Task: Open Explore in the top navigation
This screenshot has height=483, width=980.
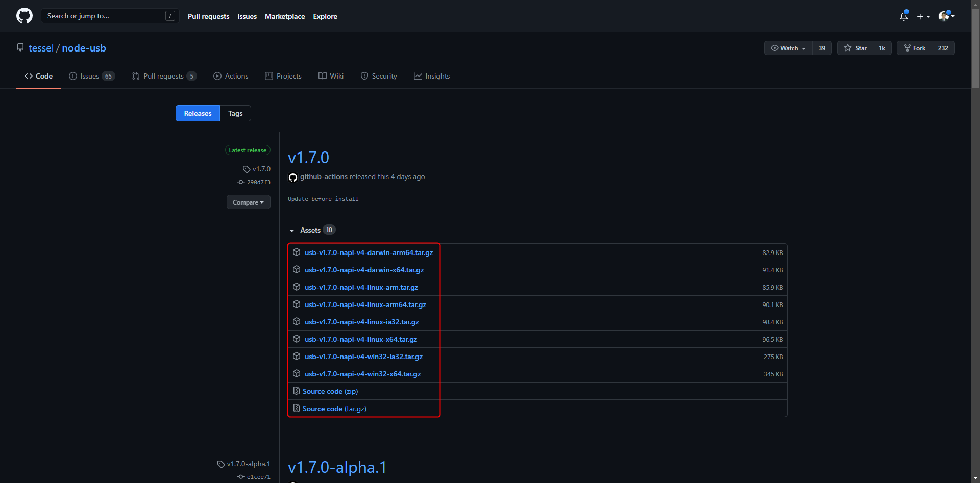Action: [x=325, y=16]
